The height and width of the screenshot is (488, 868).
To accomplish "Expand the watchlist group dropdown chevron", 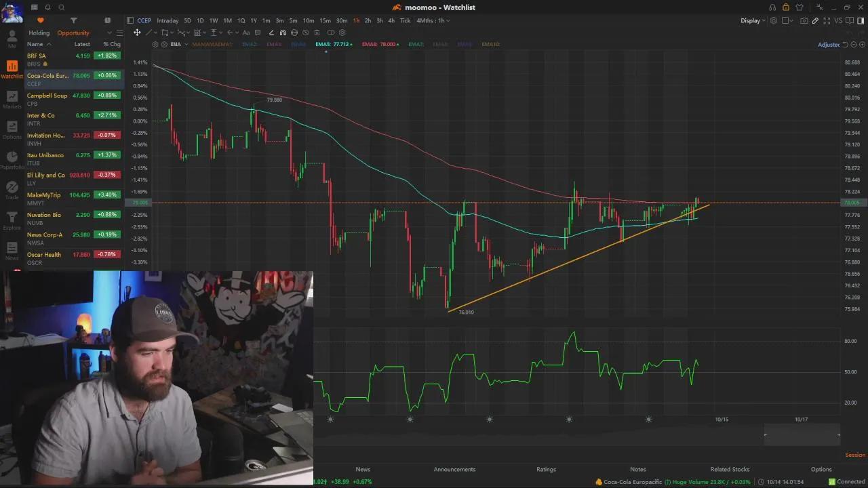I will pyautogui.click(x=109, y=33).
